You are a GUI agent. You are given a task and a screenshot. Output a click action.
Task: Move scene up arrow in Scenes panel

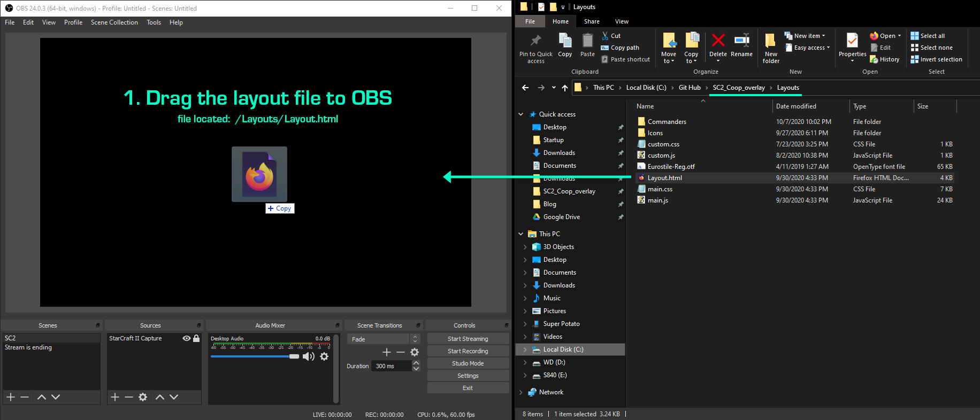point(42,397)
